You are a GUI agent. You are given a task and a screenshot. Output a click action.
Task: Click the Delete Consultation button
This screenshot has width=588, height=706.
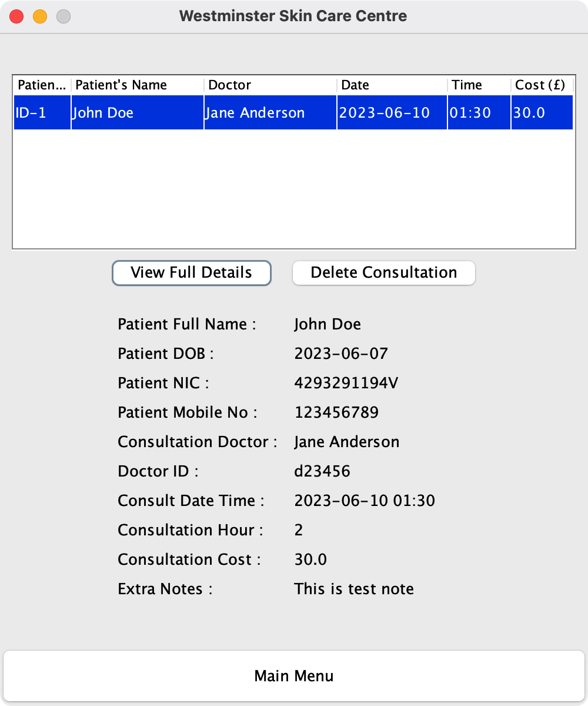tap(383, 272)
